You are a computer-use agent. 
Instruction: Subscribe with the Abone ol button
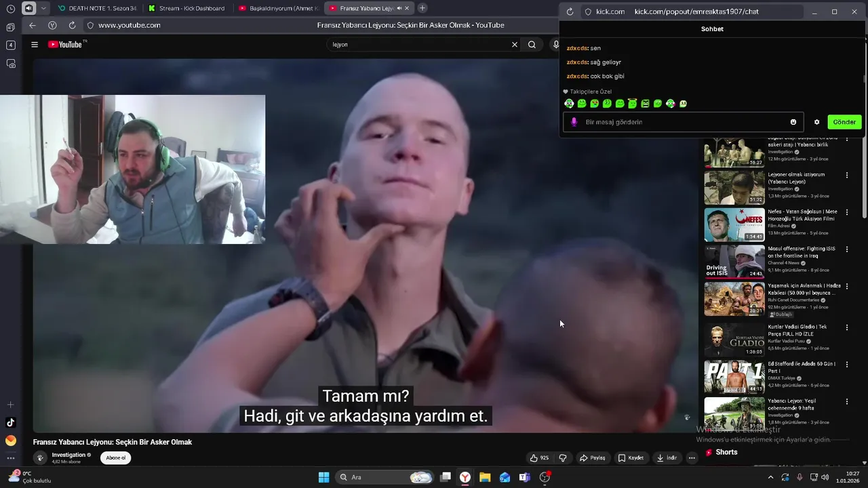point(116,458)
